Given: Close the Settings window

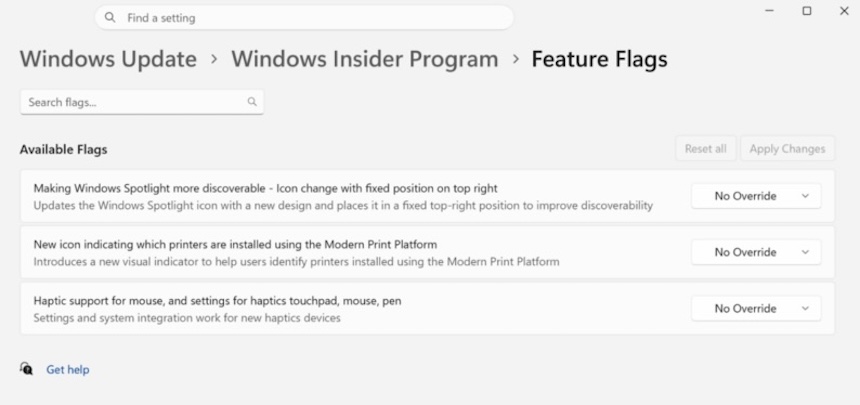Looking at the screenshot, I should coord(843,11).
